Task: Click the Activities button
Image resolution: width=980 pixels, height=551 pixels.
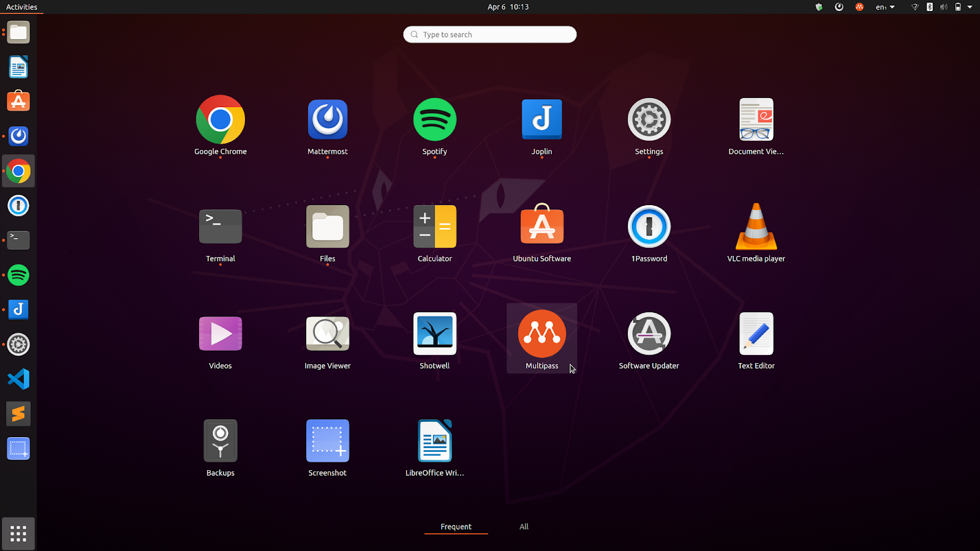Action: pos(21,7)
